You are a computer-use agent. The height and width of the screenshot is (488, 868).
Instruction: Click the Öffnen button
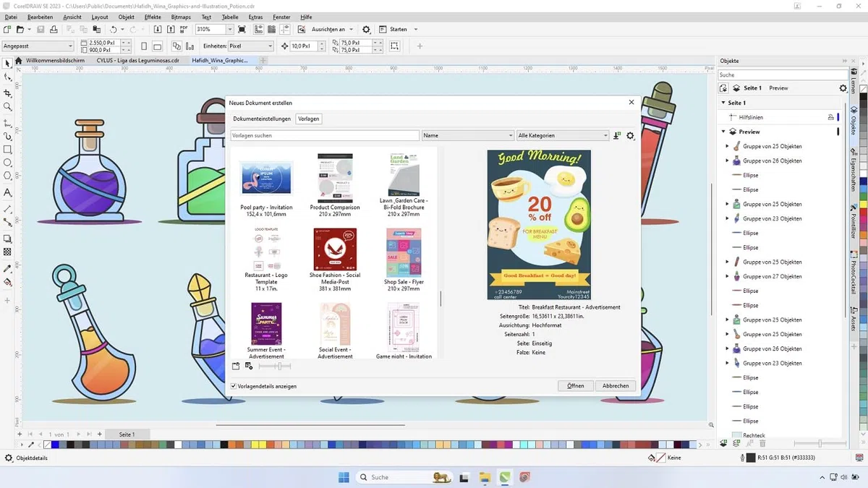[576, 386]
